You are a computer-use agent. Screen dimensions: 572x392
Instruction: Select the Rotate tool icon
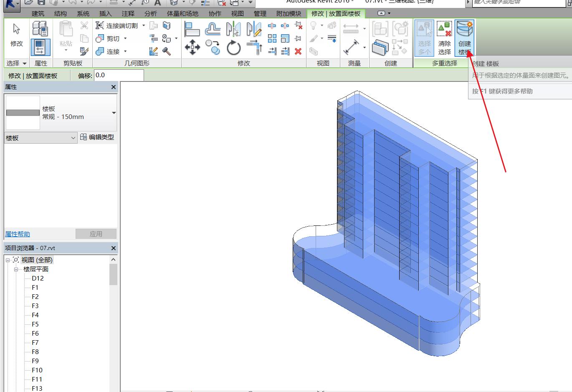coord(233,48)
